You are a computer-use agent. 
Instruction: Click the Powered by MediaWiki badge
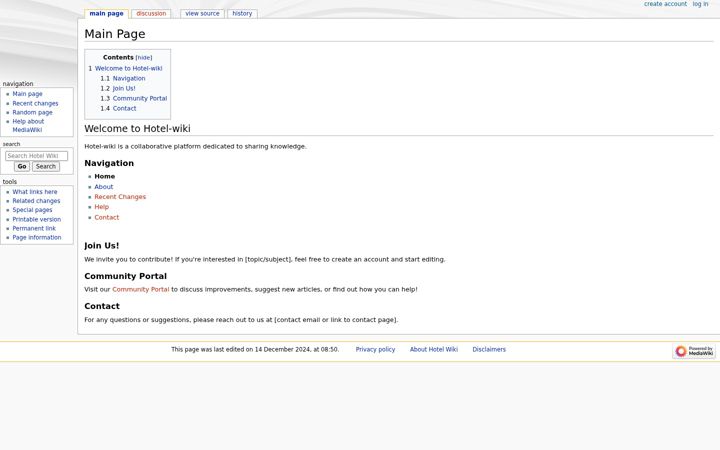pyautogui.click(x=694, y=351)
